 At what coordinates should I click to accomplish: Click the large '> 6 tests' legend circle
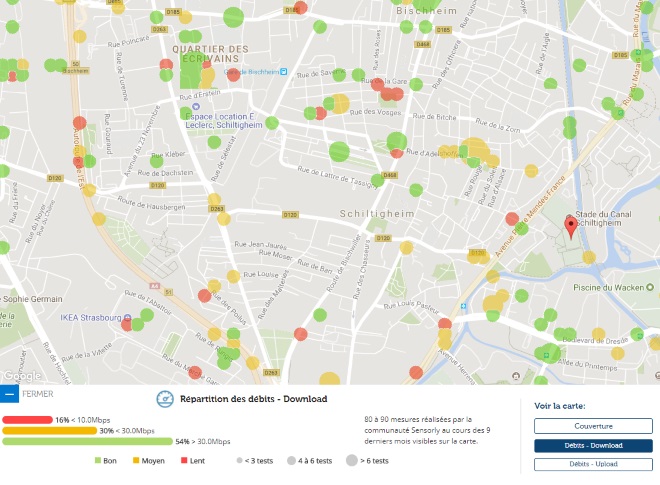coord(352,460)
